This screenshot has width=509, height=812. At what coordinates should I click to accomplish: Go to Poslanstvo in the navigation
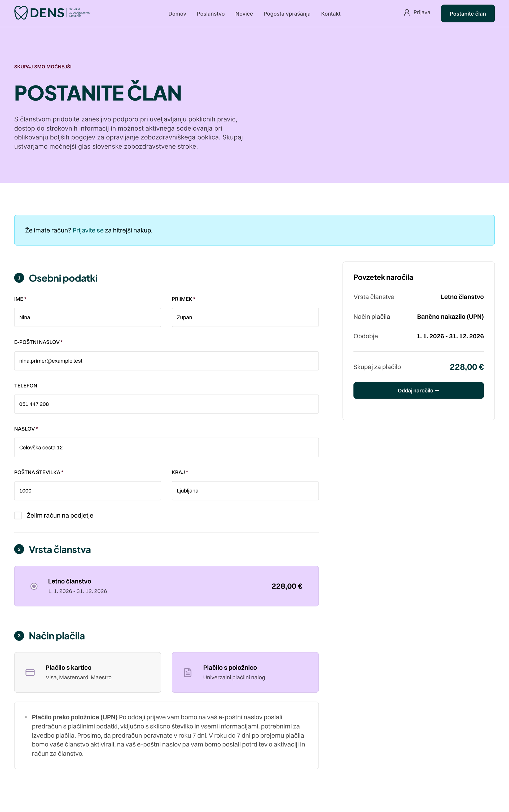(211, 14)
